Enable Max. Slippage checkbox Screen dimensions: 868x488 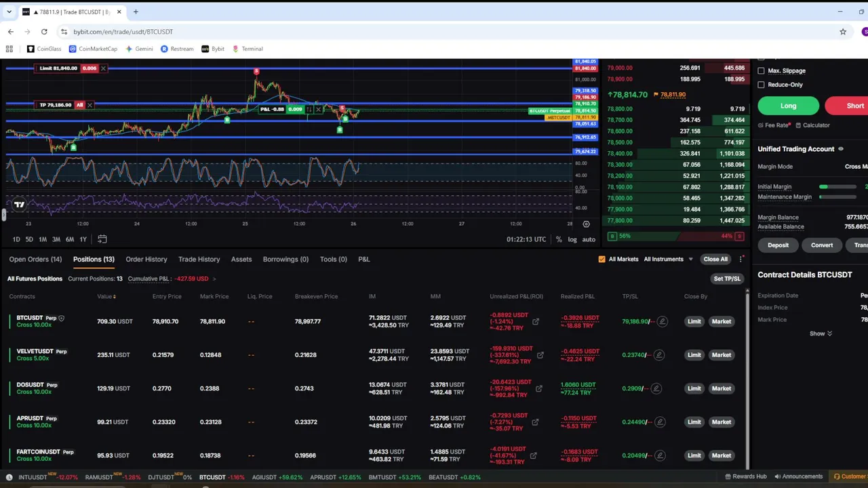(761, 70)
